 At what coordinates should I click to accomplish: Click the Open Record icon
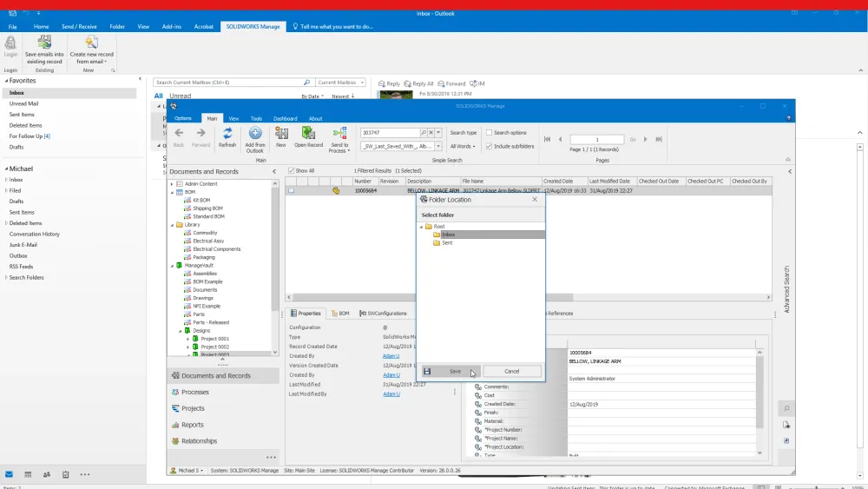(x=308, y=134)
